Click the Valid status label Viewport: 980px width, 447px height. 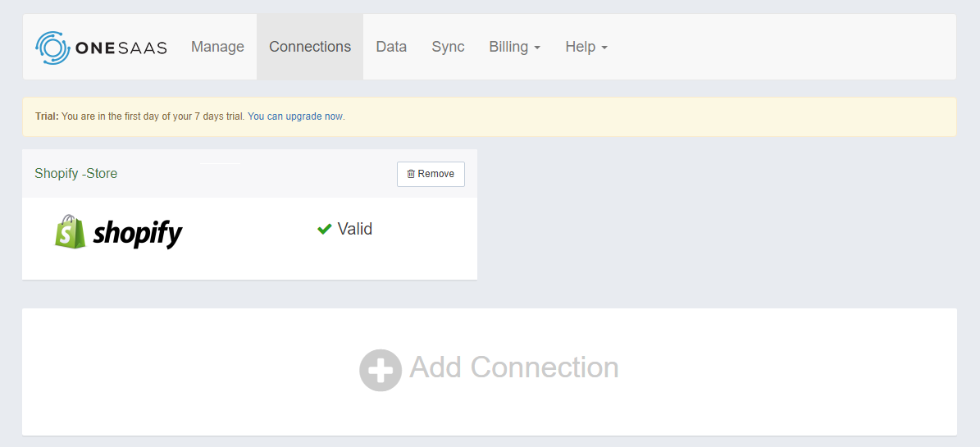(354, 229)
